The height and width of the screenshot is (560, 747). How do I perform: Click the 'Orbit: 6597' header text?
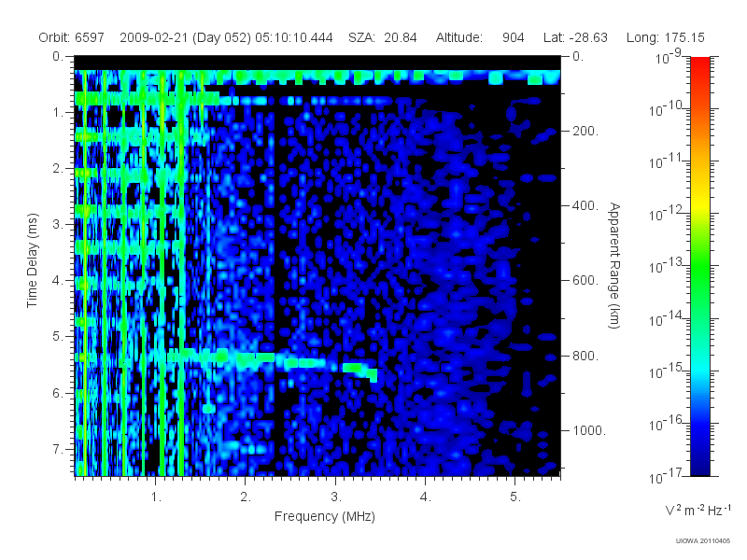tap(72, 37)
